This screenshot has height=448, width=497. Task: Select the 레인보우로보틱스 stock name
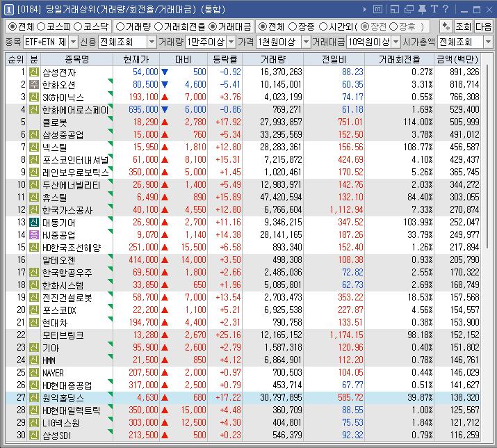tap(76, 173)
